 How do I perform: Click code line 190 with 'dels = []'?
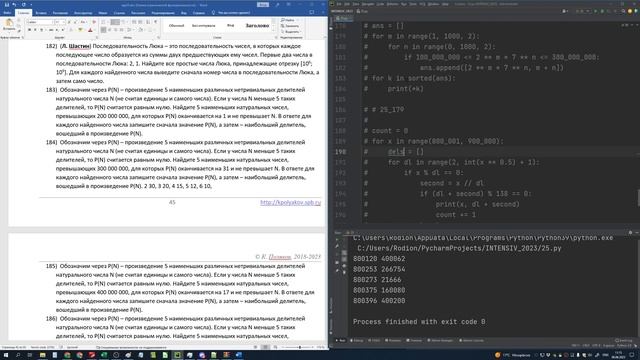pyautogui.click(x=406, y=152)
